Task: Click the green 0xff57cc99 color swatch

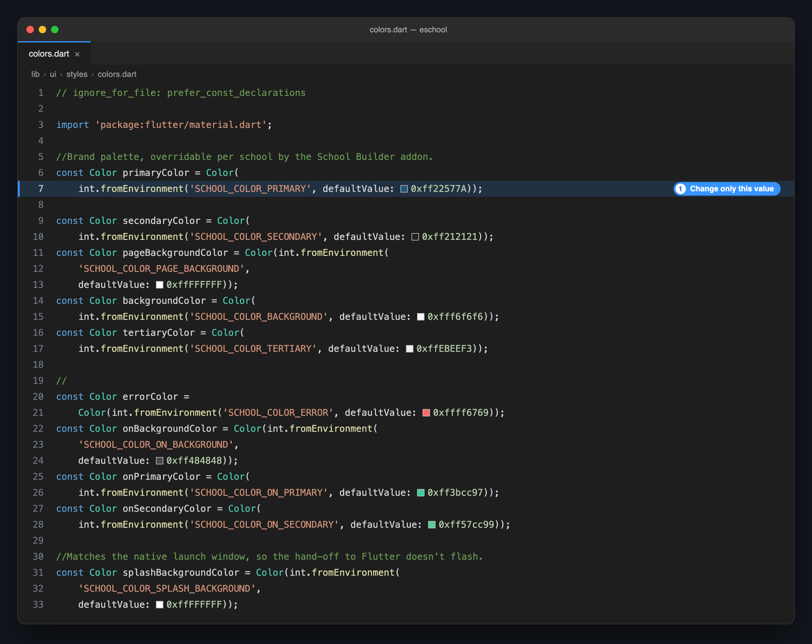Action: point(432,525)
